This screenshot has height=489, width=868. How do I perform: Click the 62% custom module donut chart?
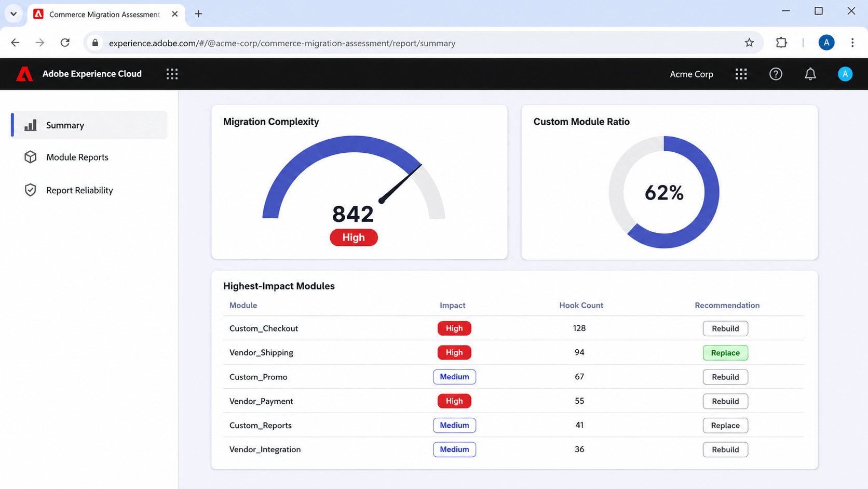coord(664,192)
